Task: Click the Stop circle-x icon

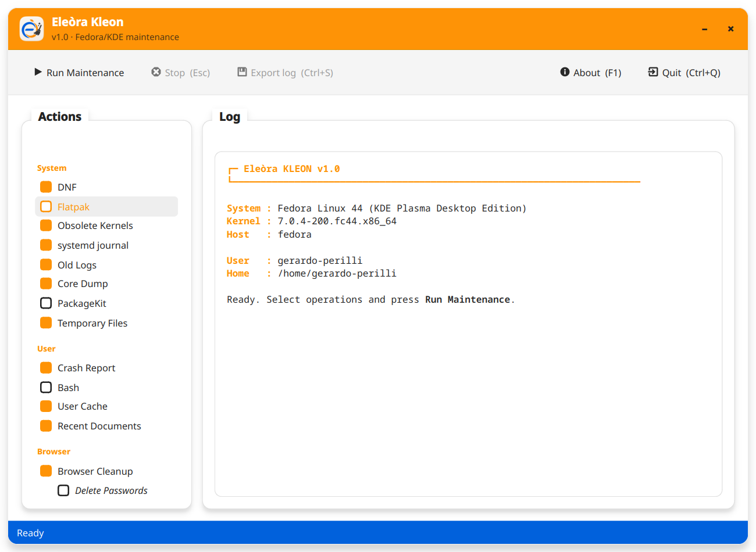Action: 156,72
